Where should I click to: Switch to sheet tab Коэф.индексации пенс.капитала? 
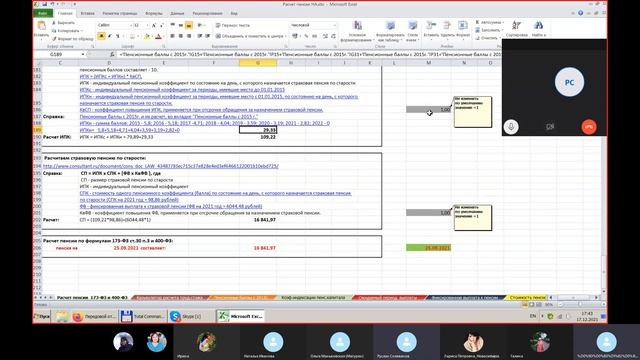click(x=313, y=298)
